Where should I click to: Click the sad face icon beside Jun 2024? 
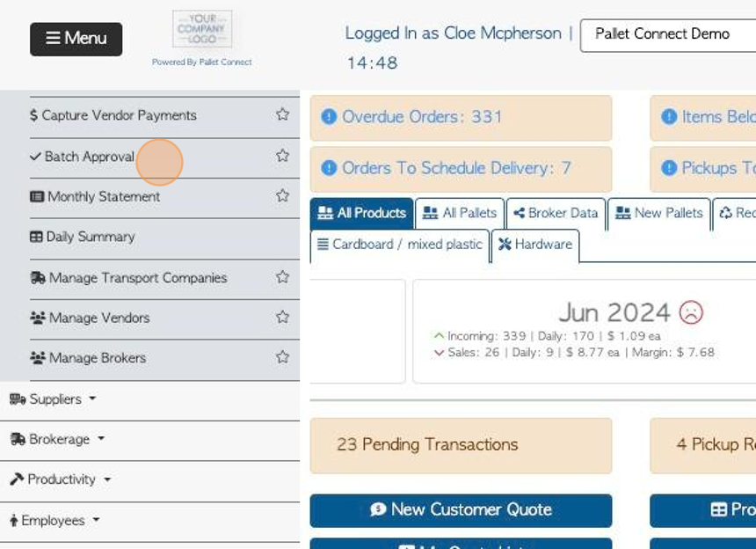click(691, 312)
